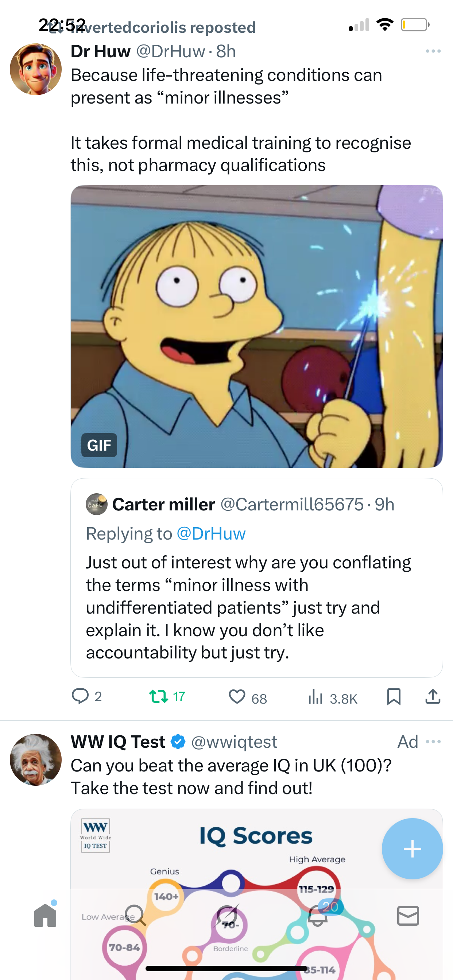Tap the compose new post button
The width and height of the screenshot is (453, 980).
(412, 848)
